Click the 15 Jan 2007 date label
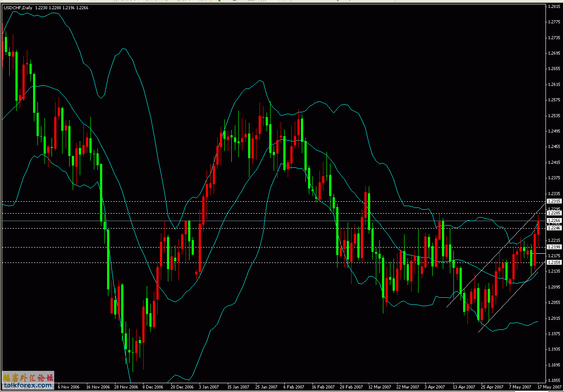This screenshot has width=564, height=392. [238, 387]
